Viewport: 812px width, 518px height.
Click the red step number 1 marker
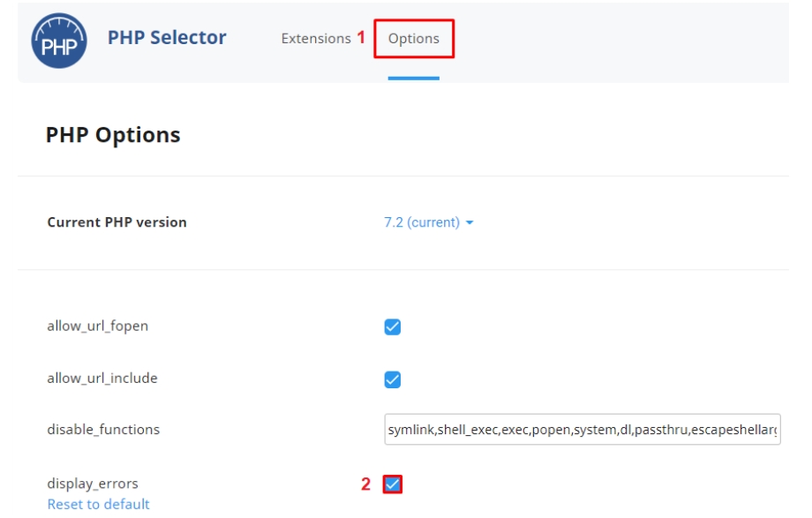point(360,38)
